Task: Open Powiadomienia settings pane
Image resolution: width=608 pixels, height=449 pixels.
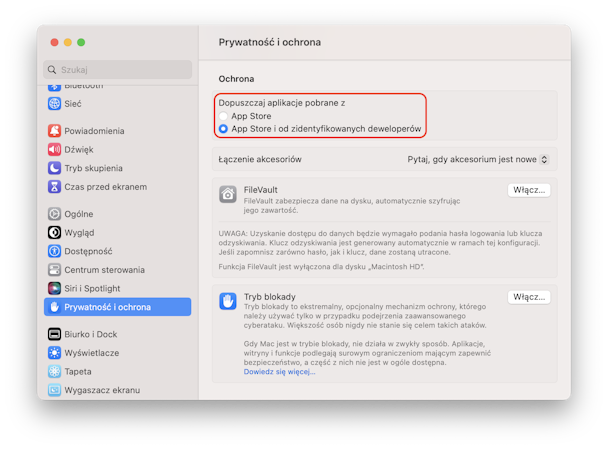Action: (117, 131)
